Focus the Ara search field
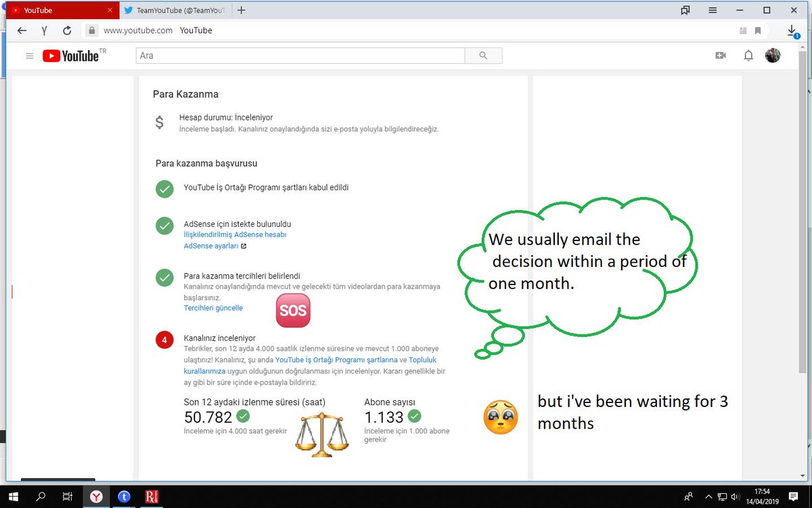 click(300, 56)
